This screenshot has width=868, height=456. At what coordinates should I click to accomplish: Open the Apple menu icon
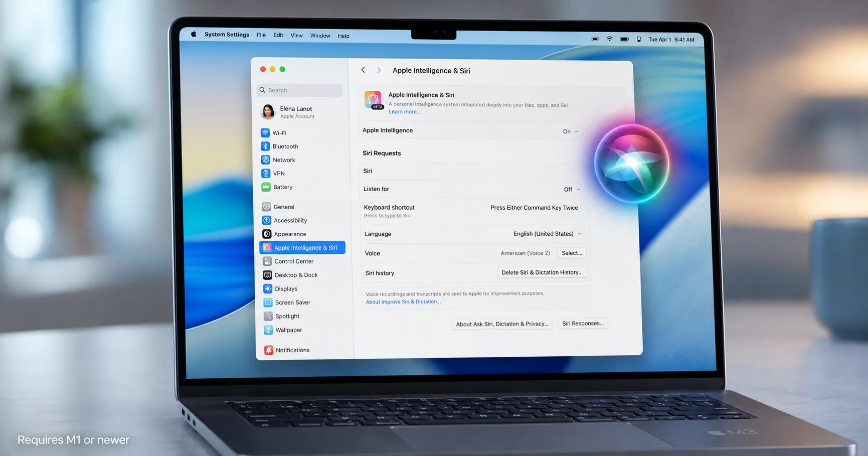(194, 34)
